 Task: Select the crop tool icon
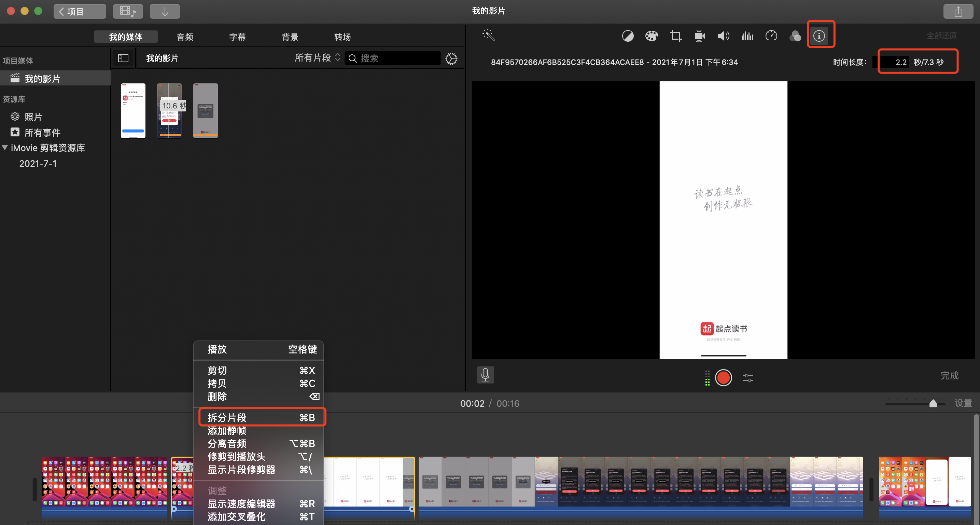click(x=676, y=36)
